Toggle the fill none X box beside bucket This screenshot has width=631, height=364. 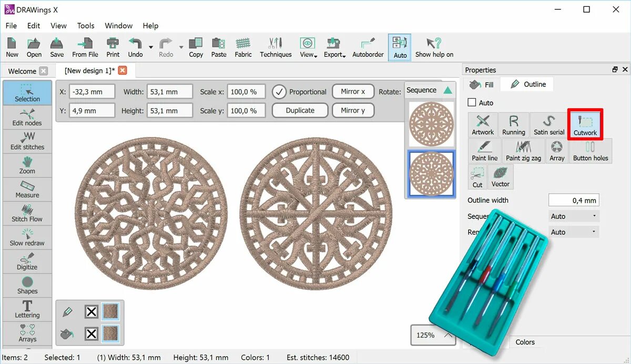click(x=91, y=334)
